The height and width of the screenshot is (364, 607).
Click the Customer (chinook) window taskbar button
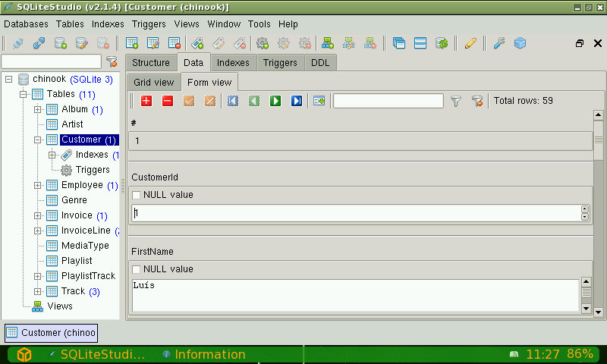[x=51, y=333]
